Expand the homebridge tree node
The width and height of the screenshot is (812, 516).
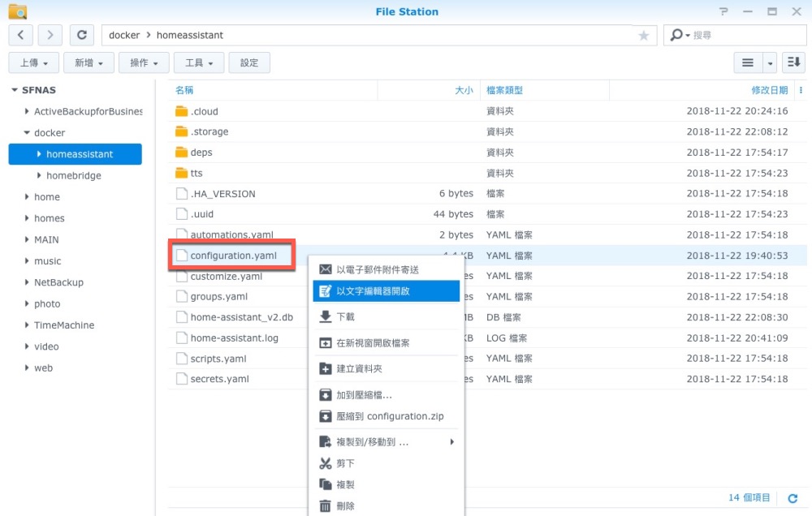[39, 175]
